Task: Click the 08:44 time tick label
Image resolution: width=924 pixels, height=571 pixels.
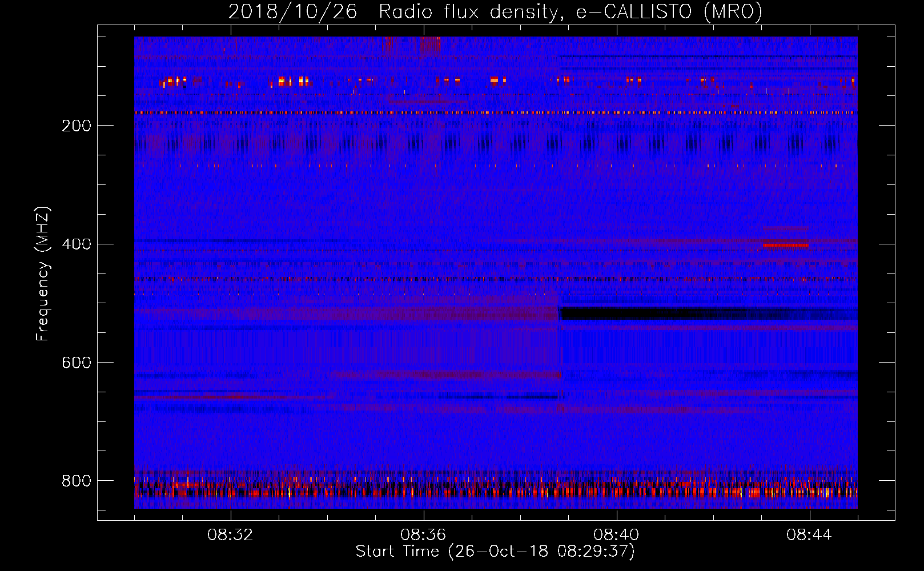Action: click(x=810, y=535)
